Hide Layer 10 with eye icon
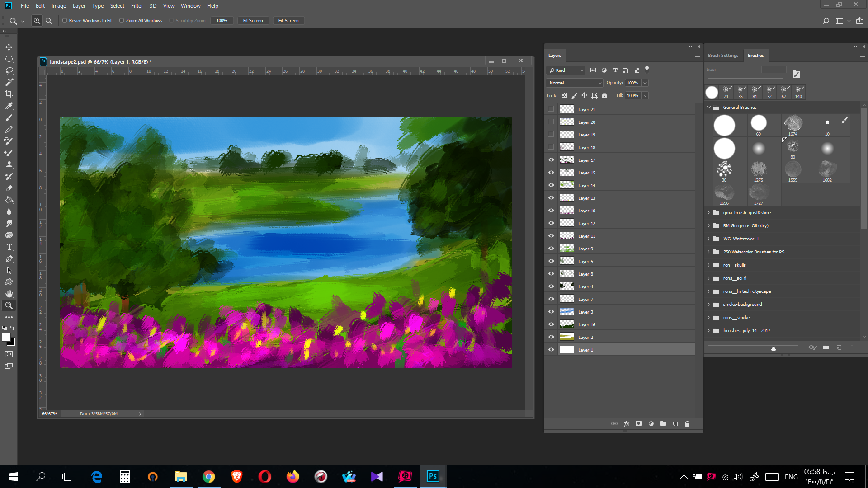The width and height of the screenshot is (868, 488). point(551,211)
